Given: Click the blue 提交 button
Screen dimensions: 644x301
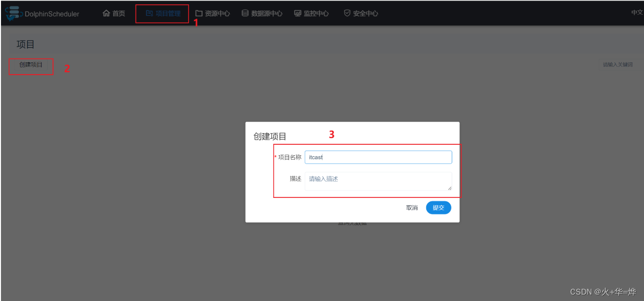Looking at the screenshot, I should tap(439, 208).
